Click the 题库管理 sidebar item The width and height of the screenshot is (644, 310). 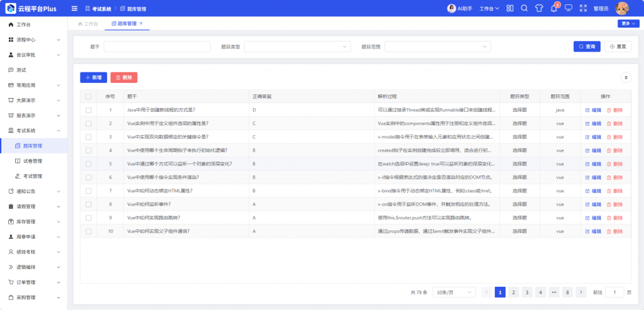click(x=34, y=146)
